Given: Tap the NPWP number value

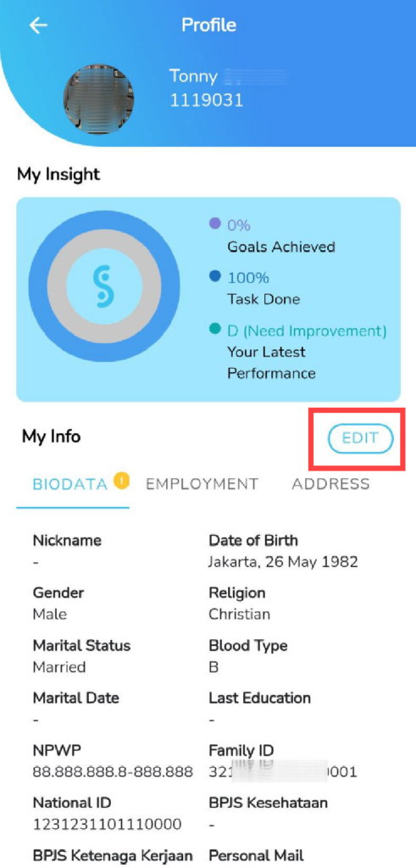Looking at the screenshot, I should click(x=113, y=771).
